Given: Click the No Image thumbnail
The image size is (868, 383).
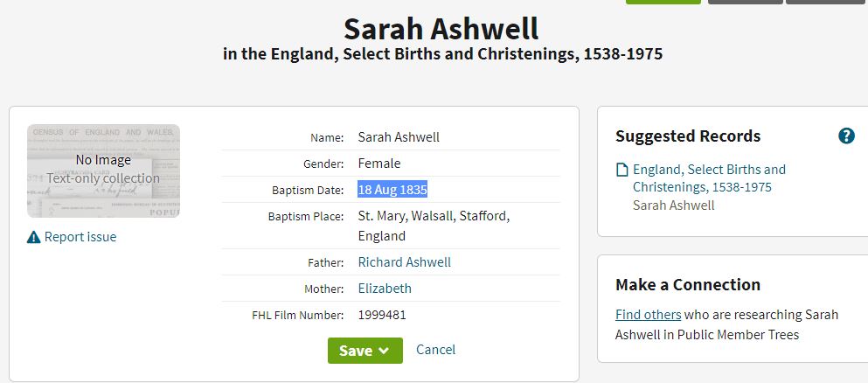Looking at the screenshot, I should [x=103, y=171].
